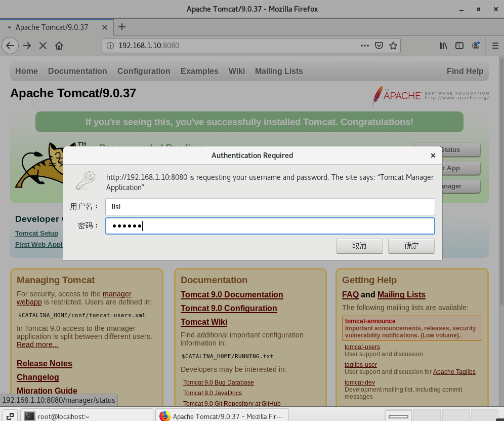The width and height of the screenshot is (504, 421).
Task: Open Wiki in Tomcat navigation bar
Action: [237, 71]
